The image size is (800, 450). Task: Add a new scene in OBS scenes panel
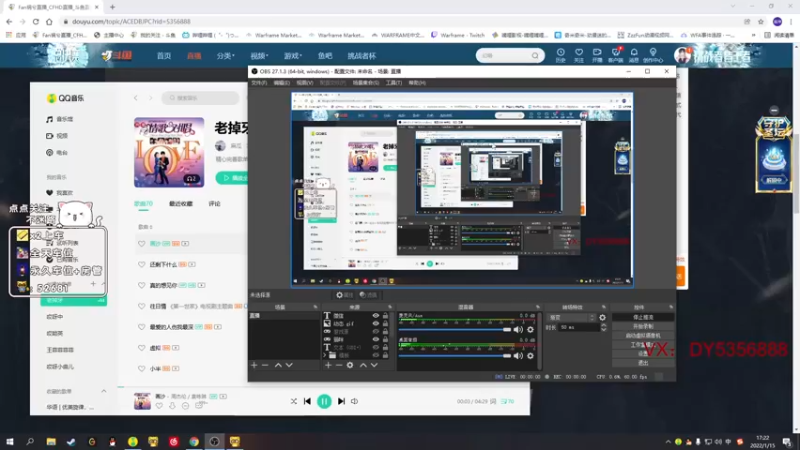click(254, 365)
